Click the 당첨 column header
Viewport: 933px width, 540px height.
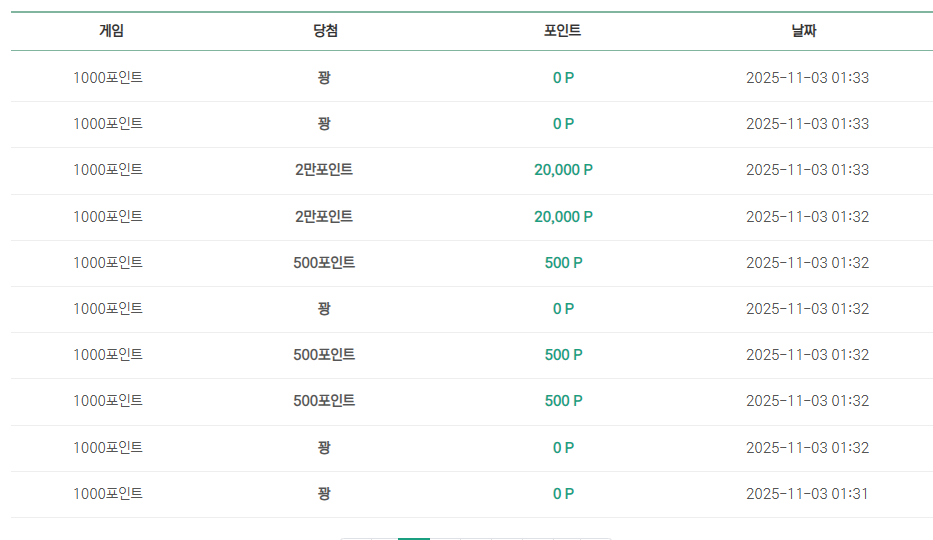click(x=325, y=31)
